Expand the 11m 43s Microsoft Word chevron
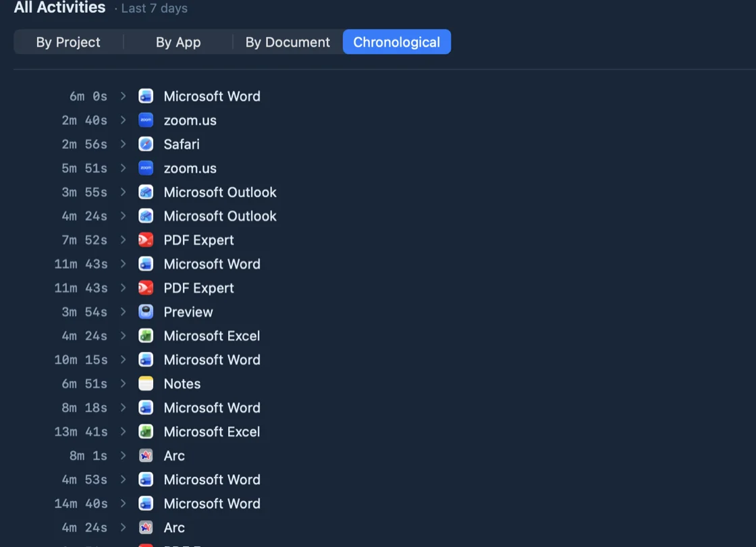Screen dimensions: 756x547 pos(123,264)
